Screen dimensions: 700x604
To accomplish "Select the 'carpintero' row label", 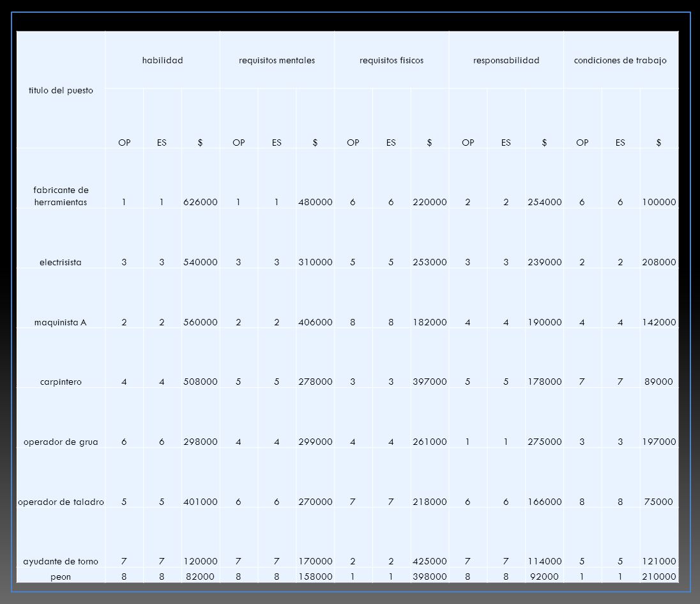I will tap(61, 382).
